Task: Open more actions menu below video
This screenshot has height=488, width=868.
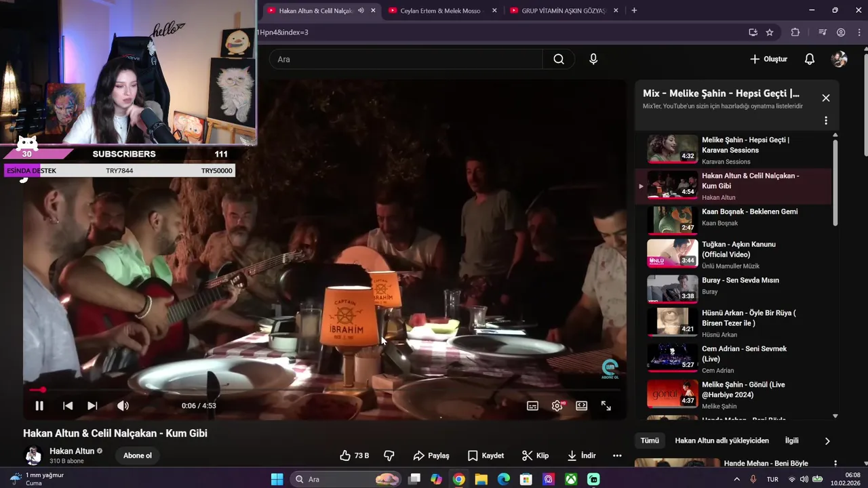Action: [x=617, y=455]
